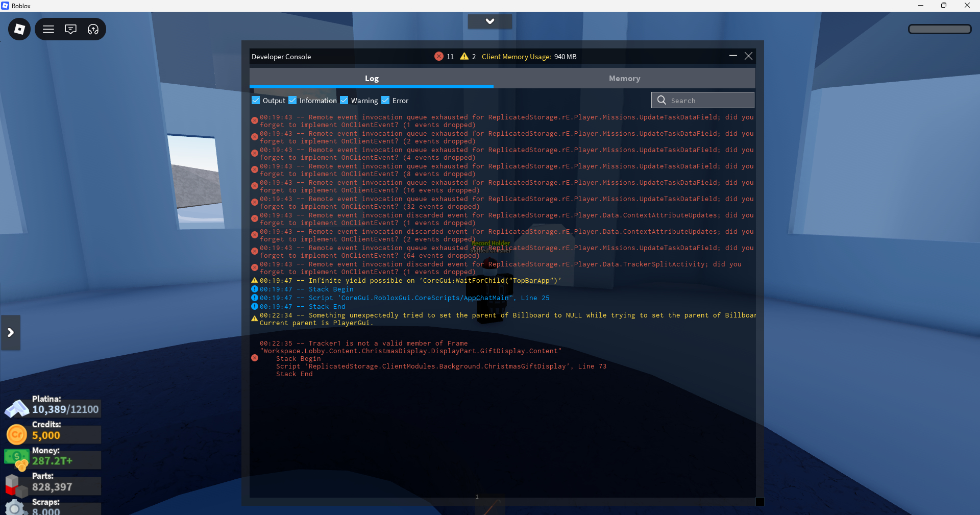This screenshot has height=515, width=980.
Task: Expand the top center dropdown chevron
Action: 489,21
